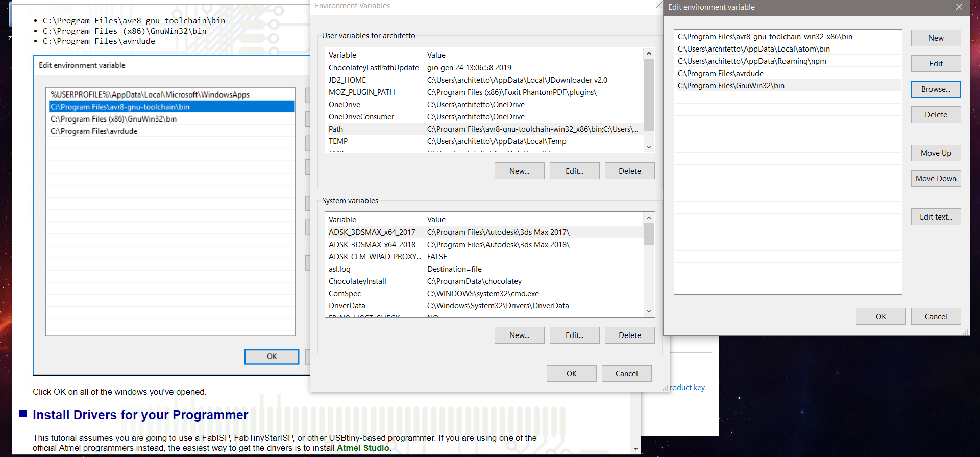
Task: Click the Variable column header in System variables
Action: (375, 220)
